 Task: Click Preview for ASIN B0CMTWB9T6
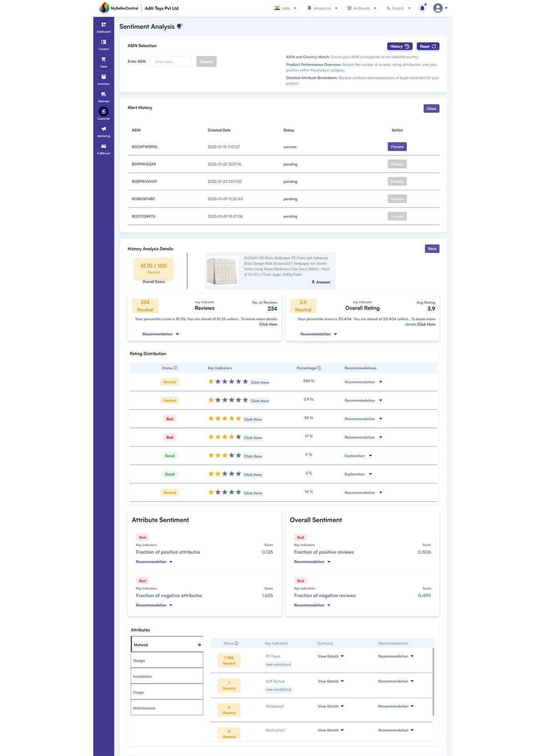coord(397,147)
